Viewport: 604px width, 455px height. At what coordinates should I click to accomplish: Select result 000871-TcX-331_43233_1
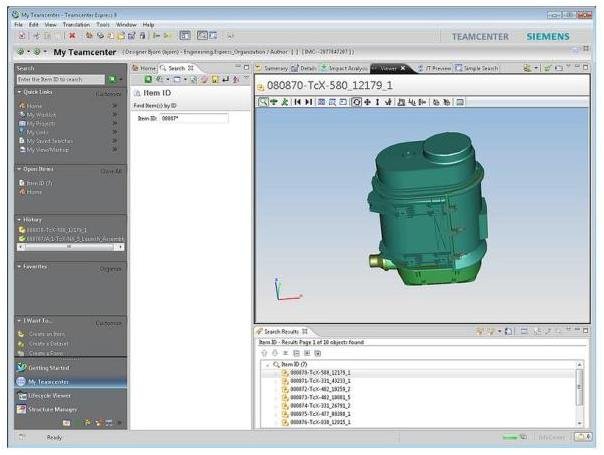pos(320,381)
